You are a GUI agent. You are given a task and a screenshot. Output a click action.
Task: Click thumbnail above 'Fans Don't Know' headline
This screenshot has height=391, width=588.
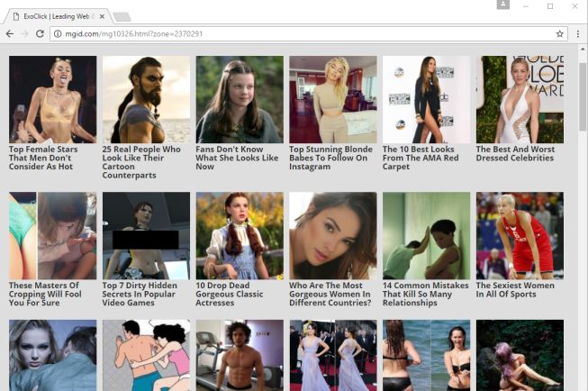[x=240, y=99]
